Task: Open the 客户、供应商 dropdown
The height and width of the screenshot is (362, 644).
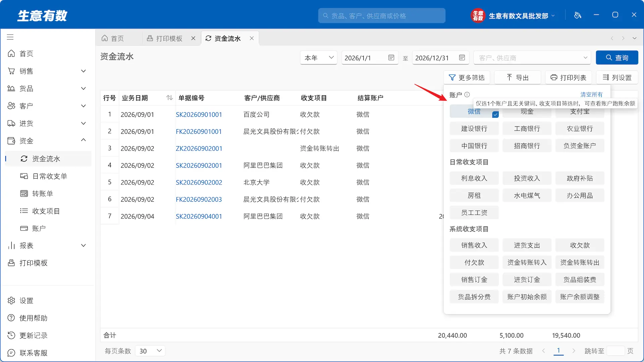Action: [532, 58]
